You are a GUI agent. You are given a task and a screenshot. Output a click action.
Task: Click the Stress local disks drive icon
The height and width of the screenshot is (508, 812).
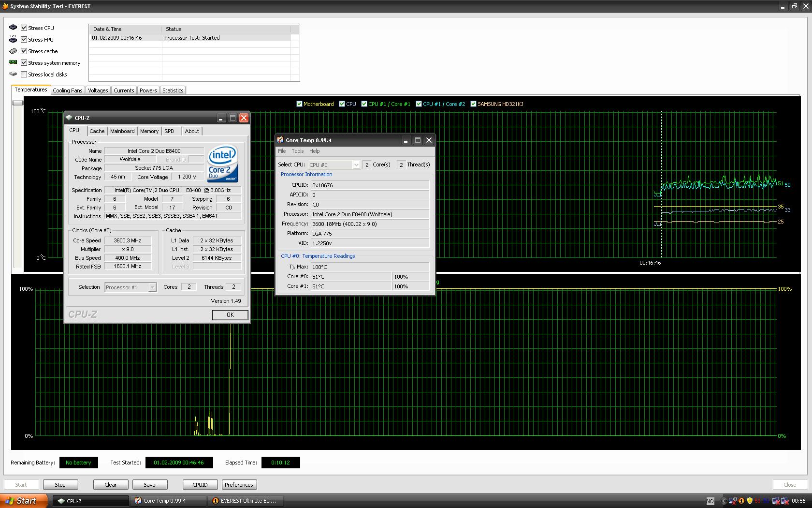(x=13, y=74)
